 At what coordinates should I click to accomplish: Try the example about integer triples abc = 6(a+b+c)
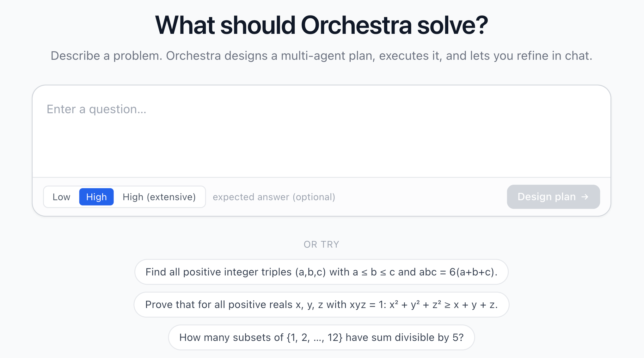(x=321, y=272)
